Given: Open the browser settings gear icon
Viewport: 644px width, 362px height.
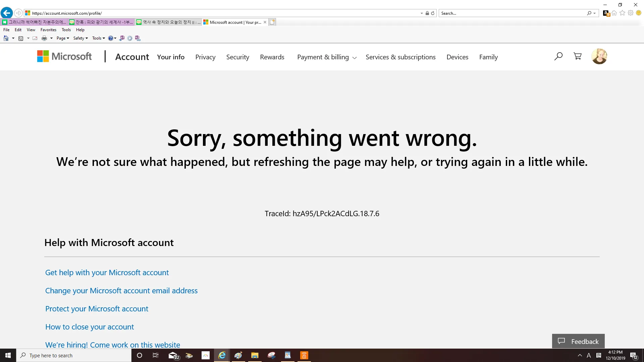Looking at the screenshot, I should pyautogui.click(x=631, y=13).
